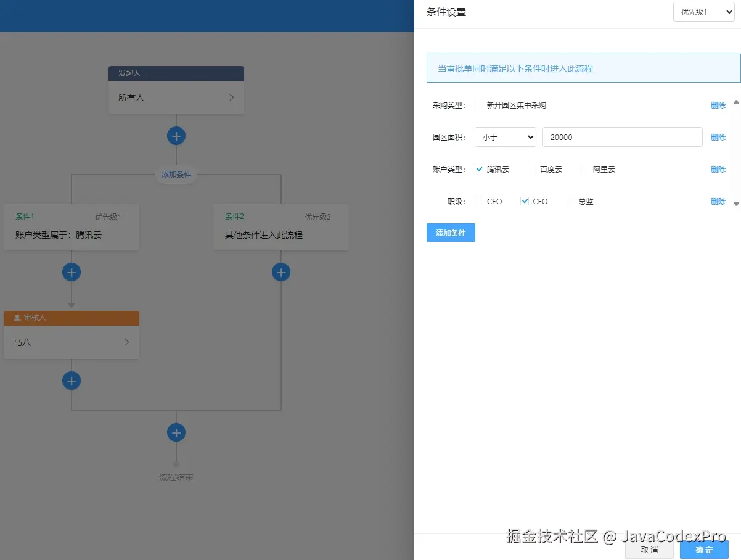Click the 优先级1 label on 条件1 card

[108, 217]
